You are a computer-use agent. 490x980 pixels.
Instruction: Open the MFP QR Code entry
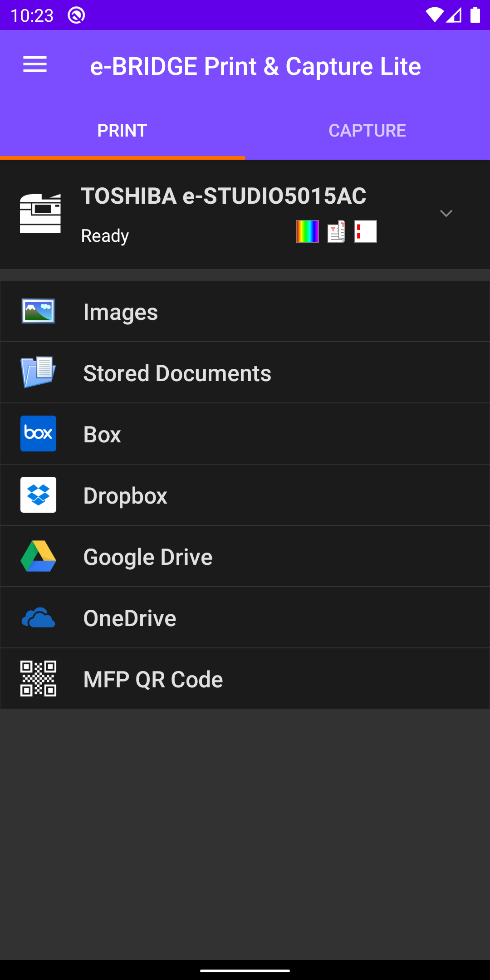pos(245,679)
